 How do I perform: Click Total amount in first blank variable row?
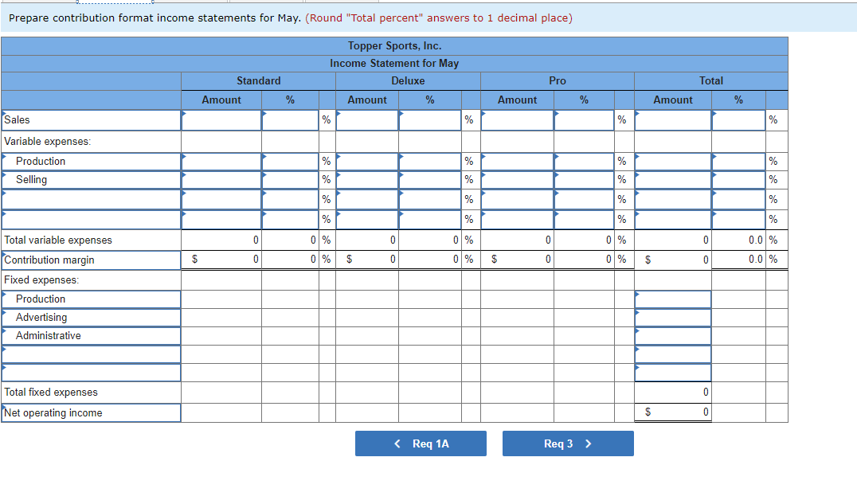pos(673,200)
